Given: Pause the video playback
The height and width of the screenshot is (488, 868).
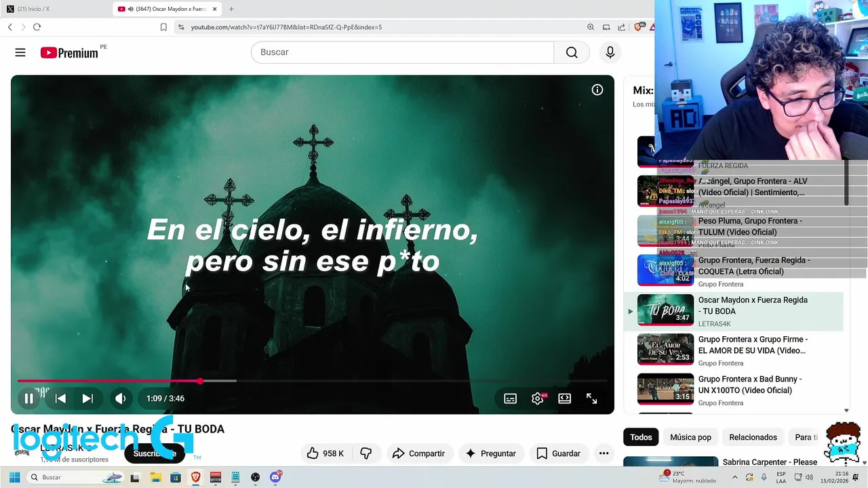Looking at the screenshot, I should (x=28, y=399).
